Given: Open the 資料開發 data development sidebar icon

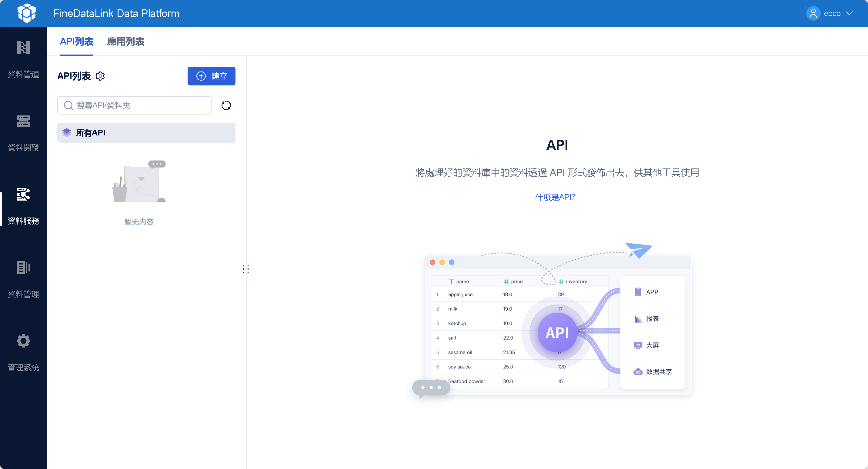Looking at the screenshot, I should click(x=23, y=121).
